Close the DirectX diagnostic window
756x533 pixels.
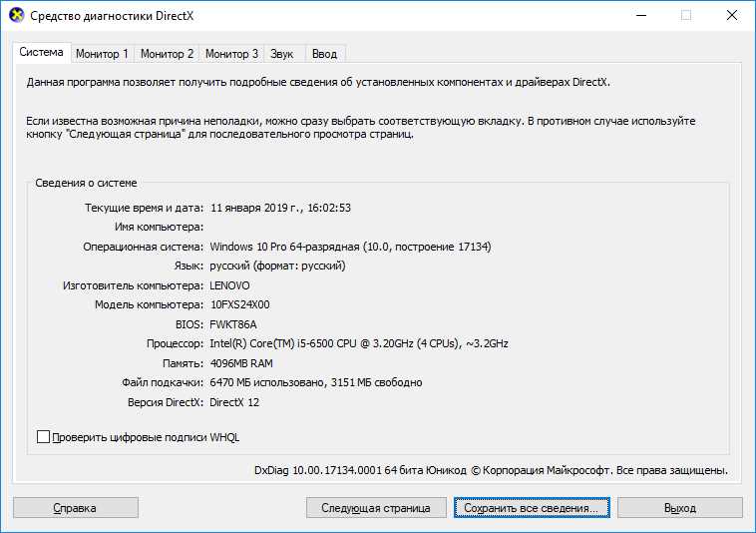732,15
